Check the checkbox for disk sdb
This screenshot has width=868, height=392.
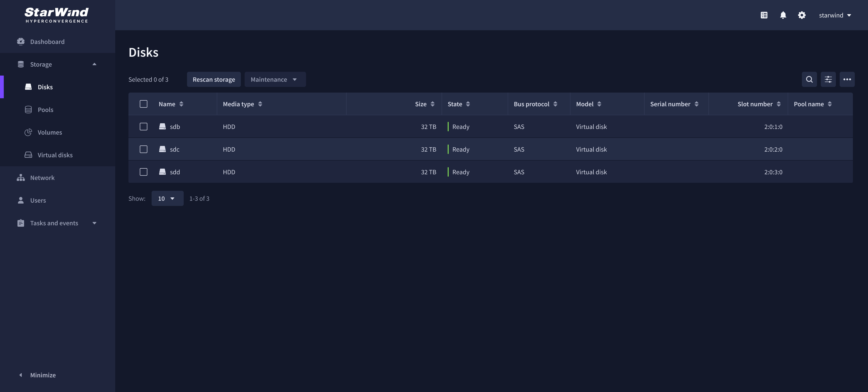coord(144,126)
